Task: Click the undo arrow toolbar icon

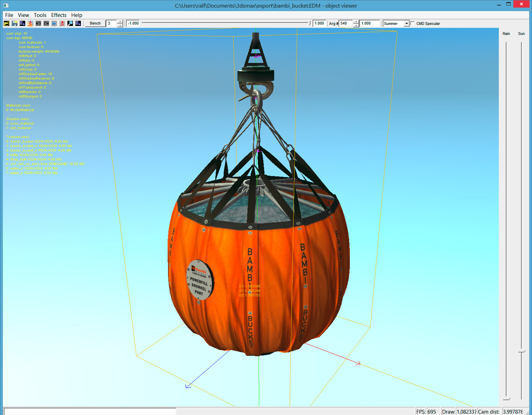Action: tap(38, 24)
